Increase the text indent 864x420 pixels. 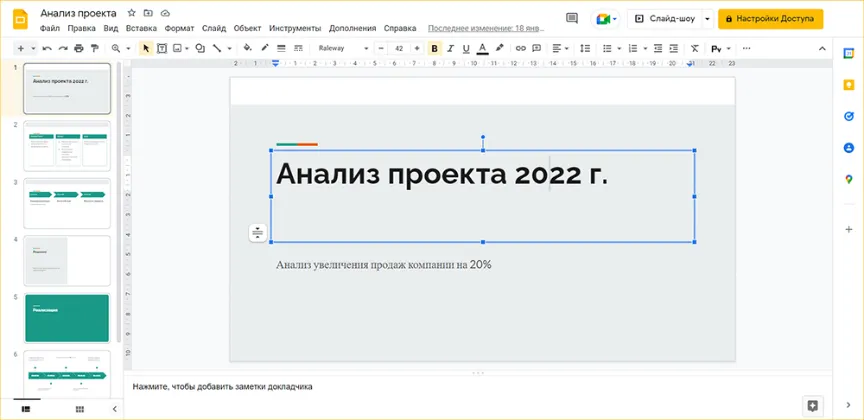[x=673, y=49]
